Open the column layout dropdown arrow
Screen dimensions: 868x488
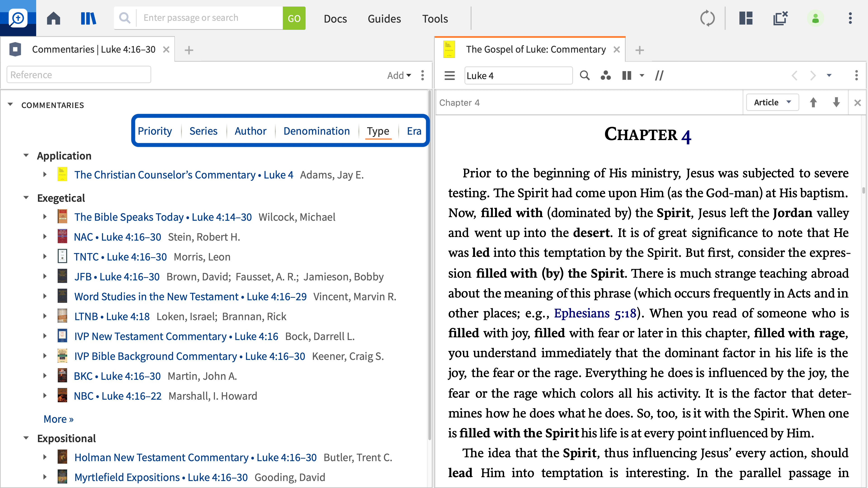642,75
